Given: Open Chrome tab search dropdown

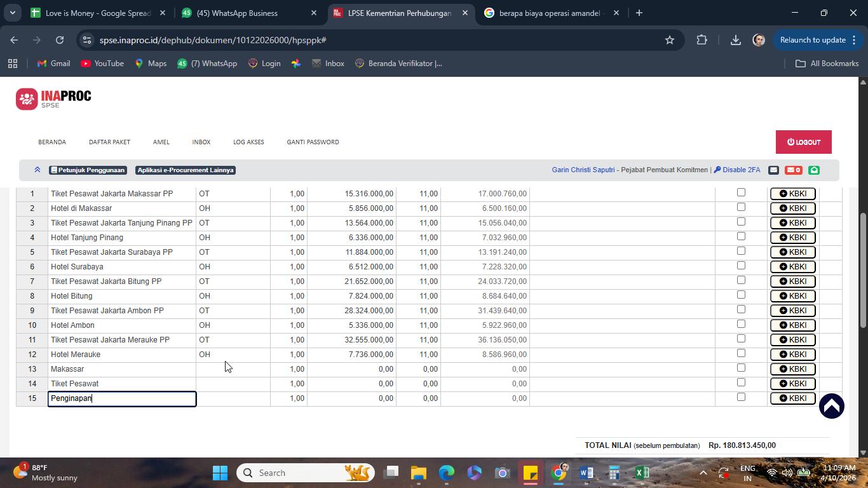Looking at the screenshot, I should click(x=12, y=13).
